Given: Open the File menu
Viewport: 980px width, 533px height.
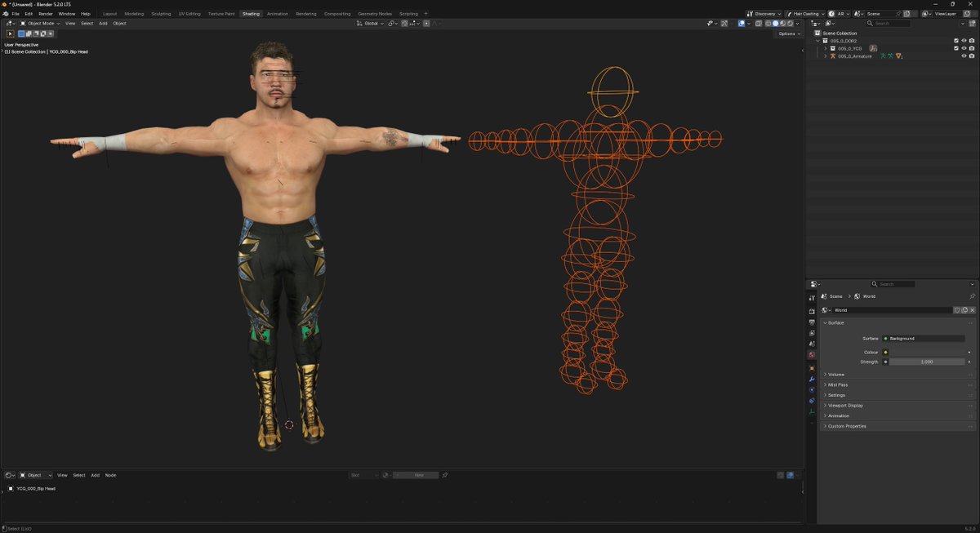Looking at the screenshot, I should [16, 14].
